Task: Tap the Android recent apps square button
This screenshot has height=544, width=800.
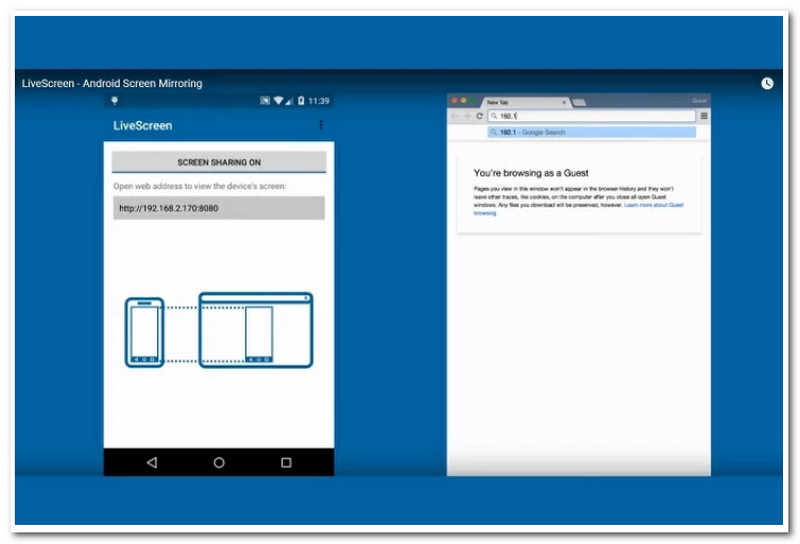Action: coord(286,462)
